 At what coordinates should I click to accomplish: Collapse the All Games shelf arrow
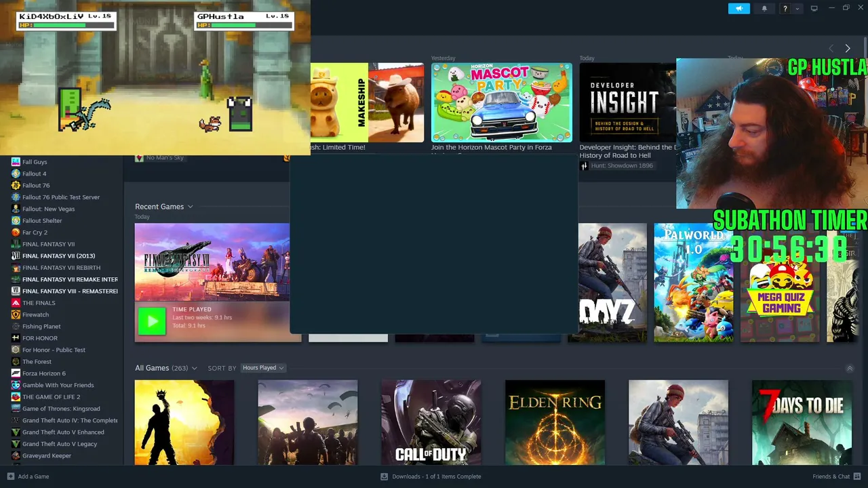(850, 368)
